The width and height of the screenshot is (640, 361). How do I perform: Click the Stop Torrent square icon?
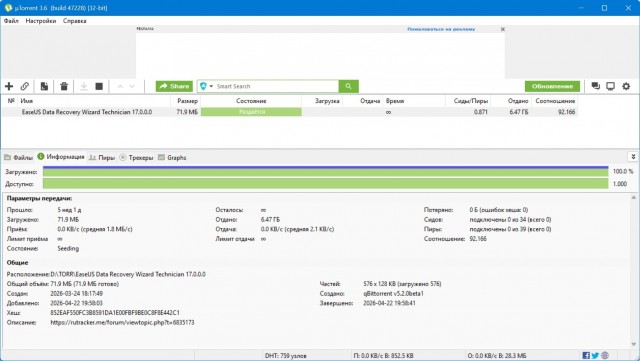click(x=99, y=86)
